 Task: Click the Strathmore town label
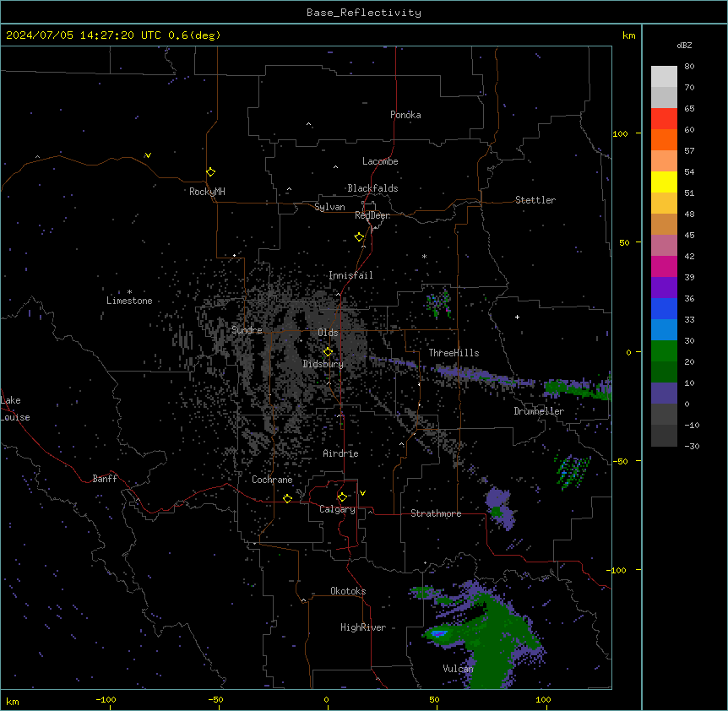click(436, 513)
